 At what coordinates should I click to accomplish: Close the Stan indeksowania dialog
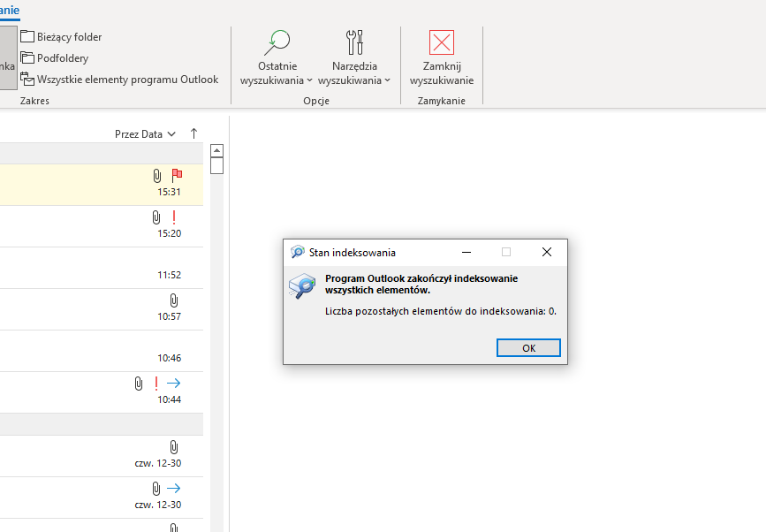pos(547,252)
